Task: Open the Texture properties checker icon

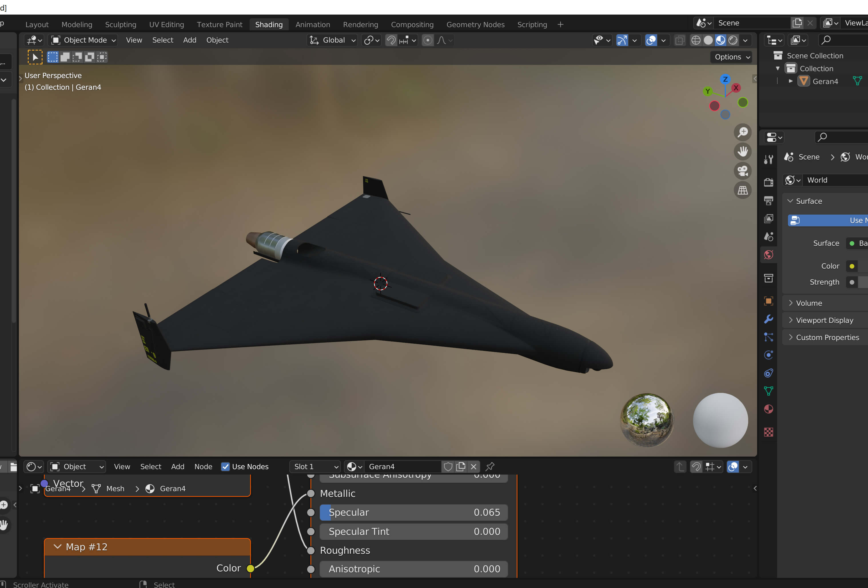Action: (x=768, y=432)
